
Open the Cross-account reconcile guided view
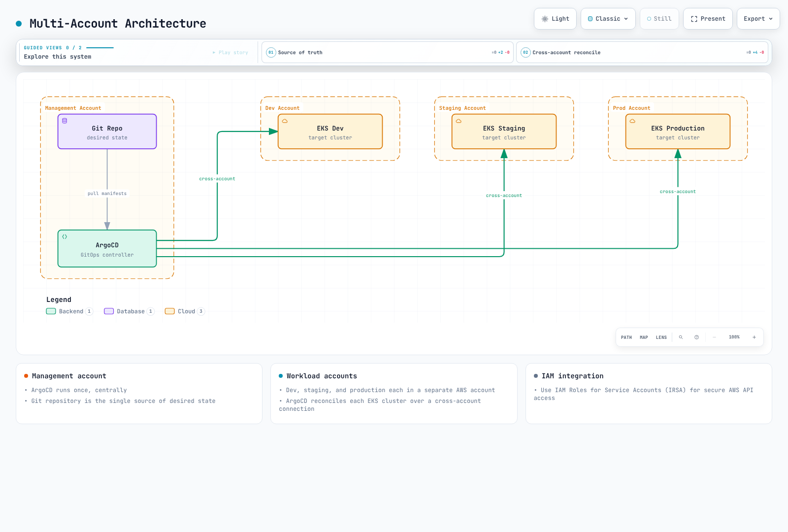click(x=642, y=52)
